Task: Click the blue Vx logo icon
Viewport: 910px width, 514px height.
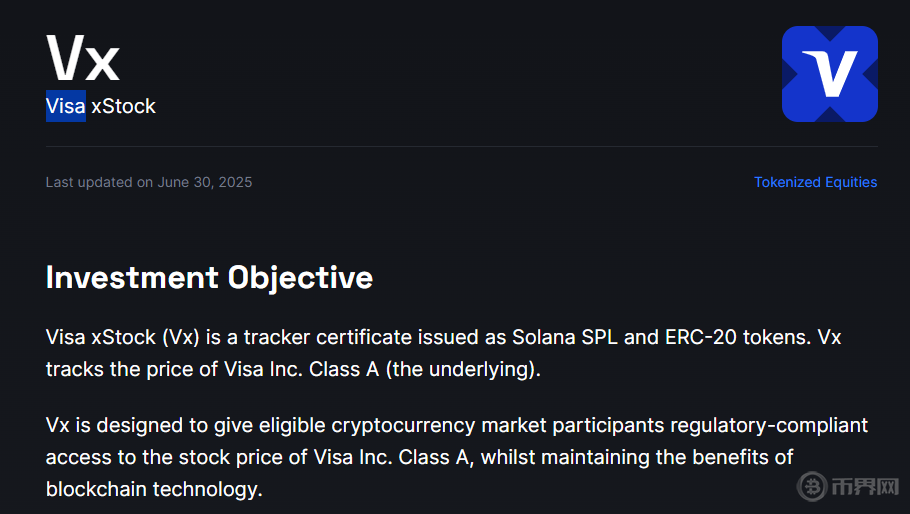Action: point(829,74)
